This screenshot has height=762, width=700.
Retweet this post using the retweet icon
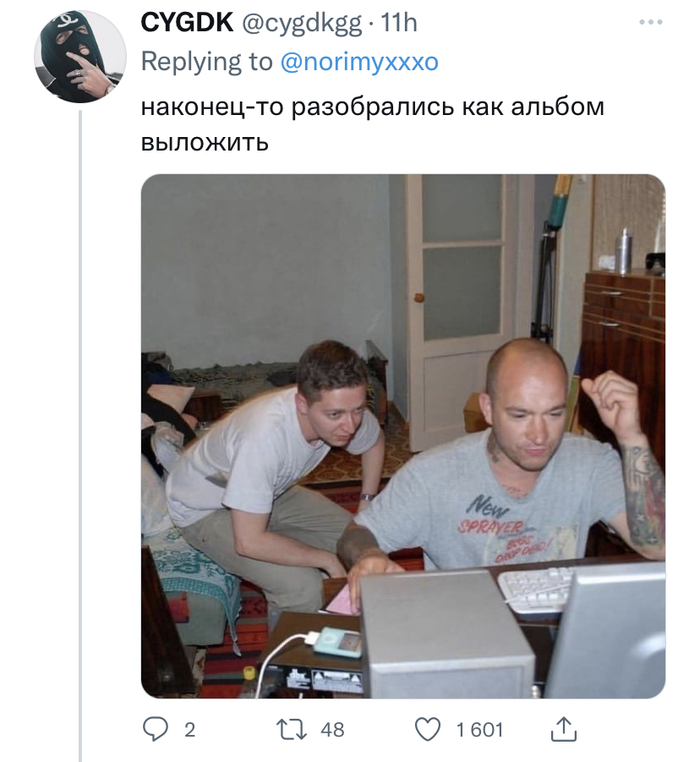tap(292, 729)
